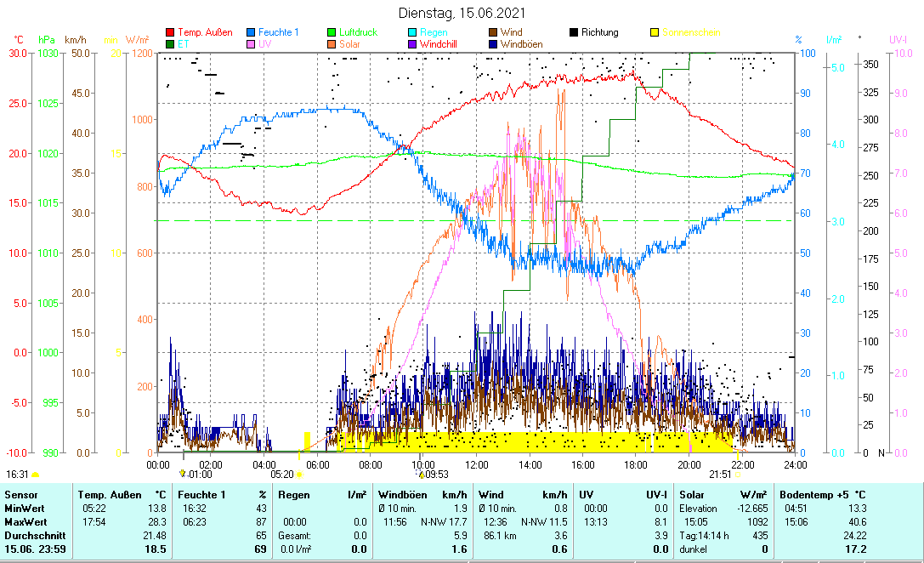924x563 pixels.
Task: Click the pink UV legend swatch
Action: (x=251, y=44)
